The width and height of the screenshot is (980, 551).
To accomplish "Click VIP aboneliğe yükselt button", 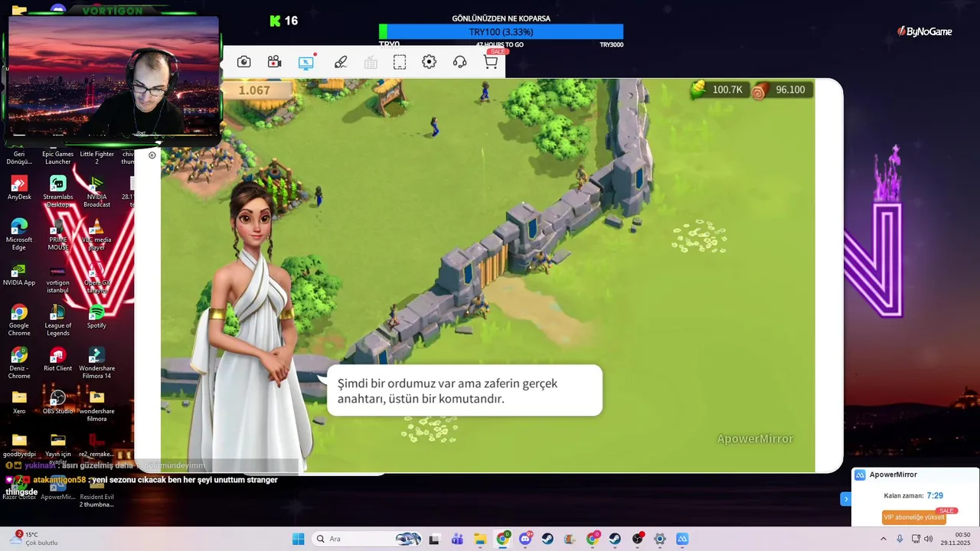I will [x=913, y=517].
